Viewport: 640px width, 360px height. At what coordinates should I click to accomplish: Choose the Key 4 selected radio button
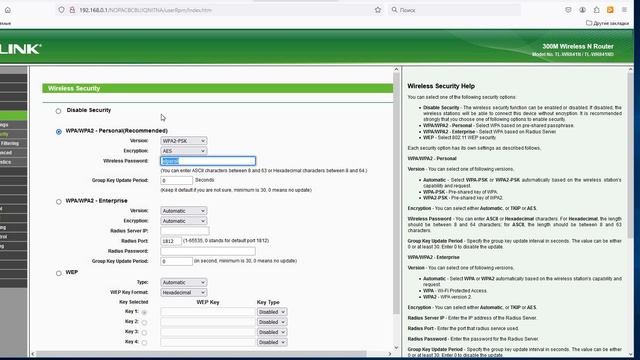pos(144,343)
